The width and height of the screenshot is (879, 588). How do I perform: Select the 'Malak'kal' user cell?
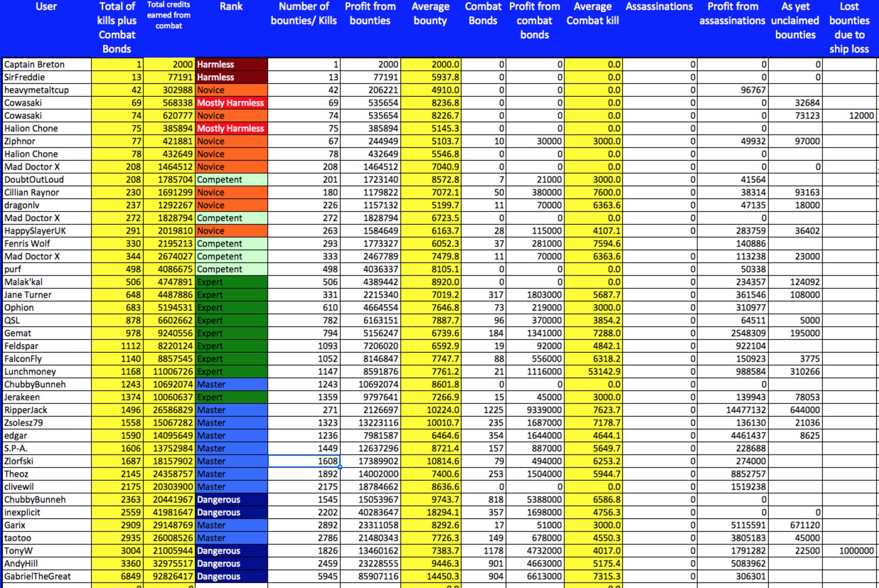tap(46, 282)
